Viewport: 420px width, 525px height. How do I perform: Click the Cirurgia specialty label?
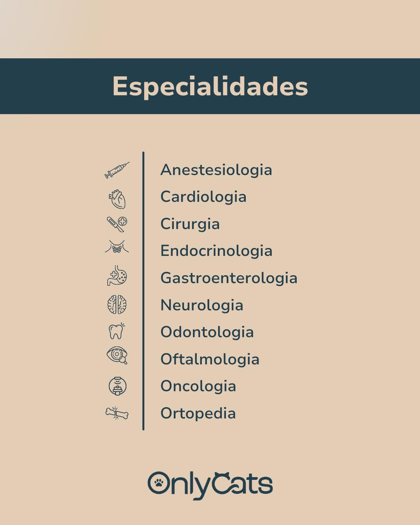[190, 224]
